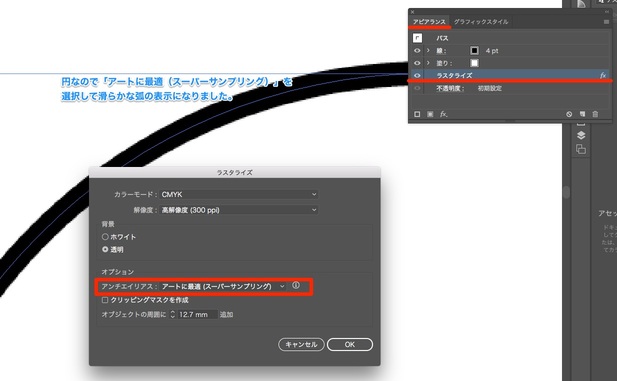Viewport: 617px width, 381px height.
Task: Open the Appearance panel flyout menu
Action: [606, 22]
